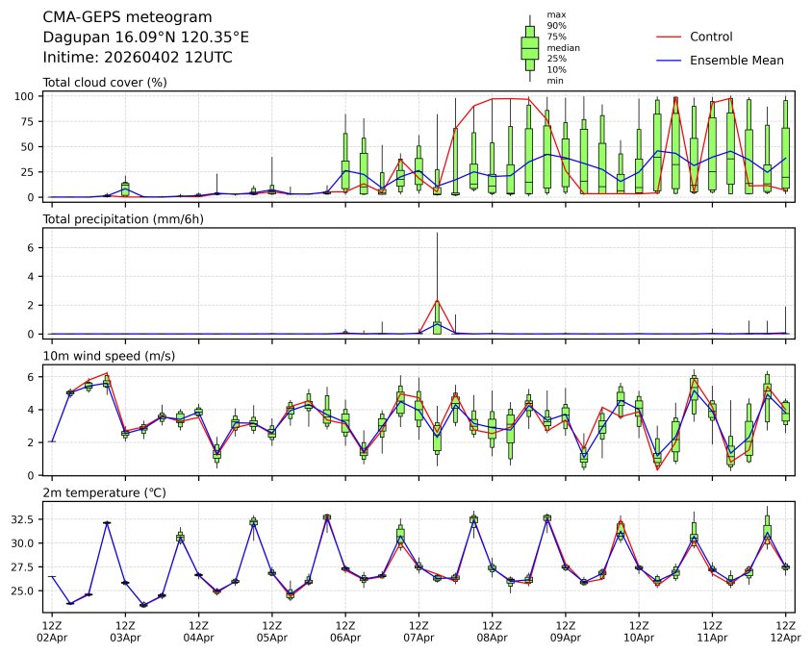
Task: Select the Control legend label
Action: [x=711, y=37]
